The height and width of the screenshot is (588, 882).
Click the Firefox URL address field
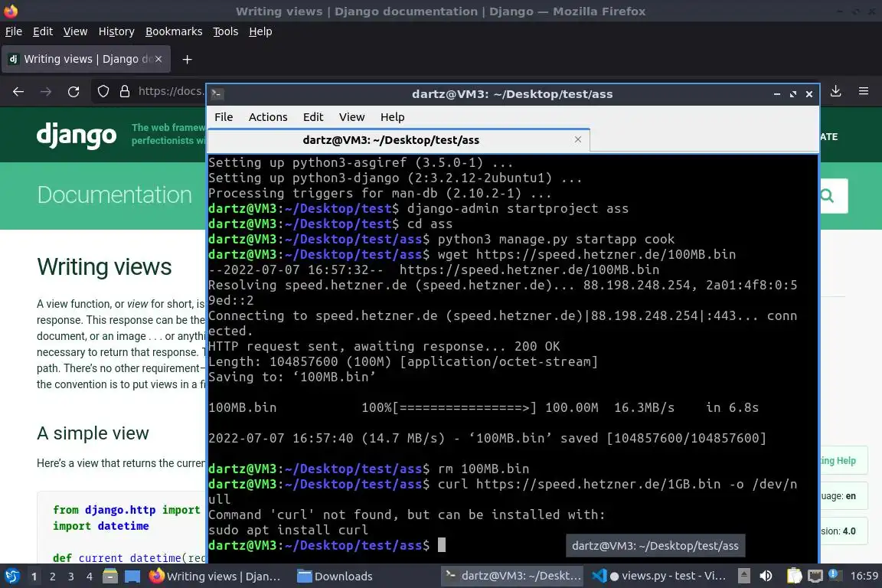coord(171,91)
